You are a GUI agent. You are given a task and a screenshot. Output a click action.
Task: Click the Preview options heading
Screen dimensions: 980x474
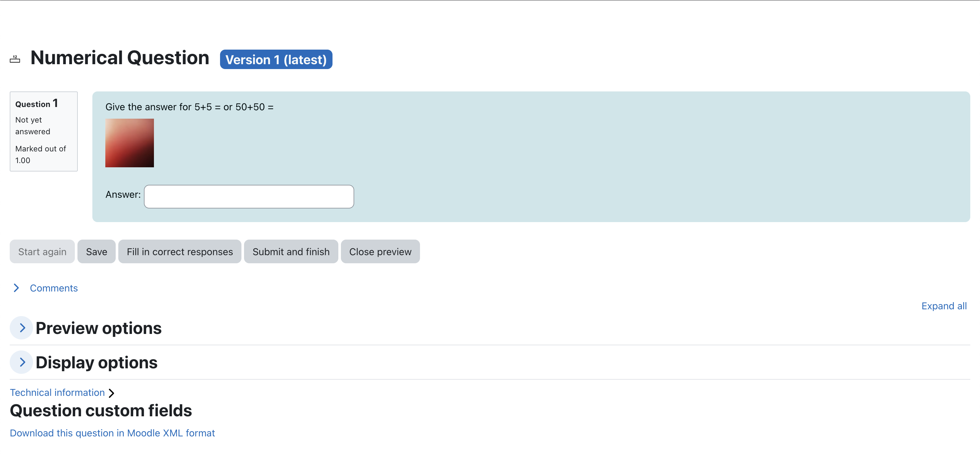coord(99,328)
